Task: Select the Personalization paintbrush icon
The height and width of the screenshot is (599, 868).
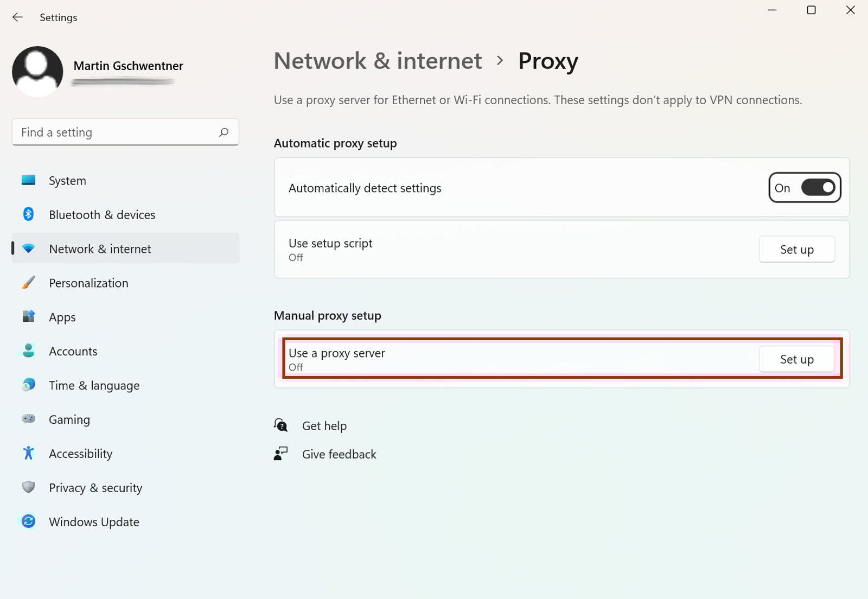Action: tap(28, 283)
